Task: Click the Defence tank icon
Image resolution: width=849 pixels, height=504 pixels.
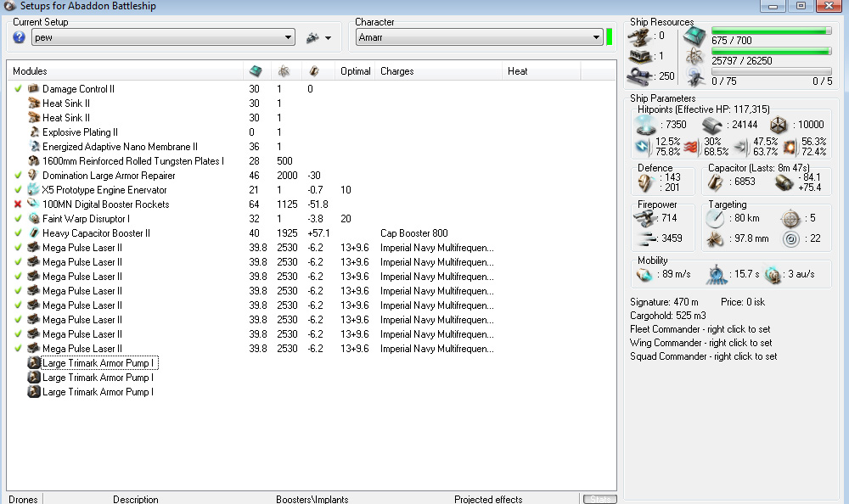Action: click(645, 182)
